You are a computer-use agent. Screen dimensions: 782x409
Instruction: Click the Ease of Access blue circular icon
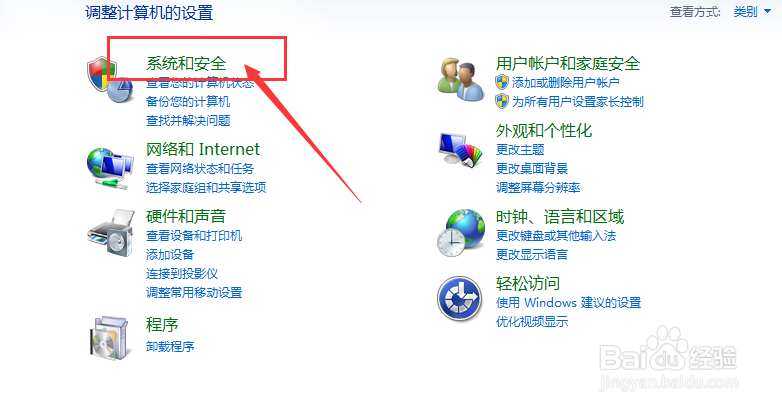click(x=459, y=299)
